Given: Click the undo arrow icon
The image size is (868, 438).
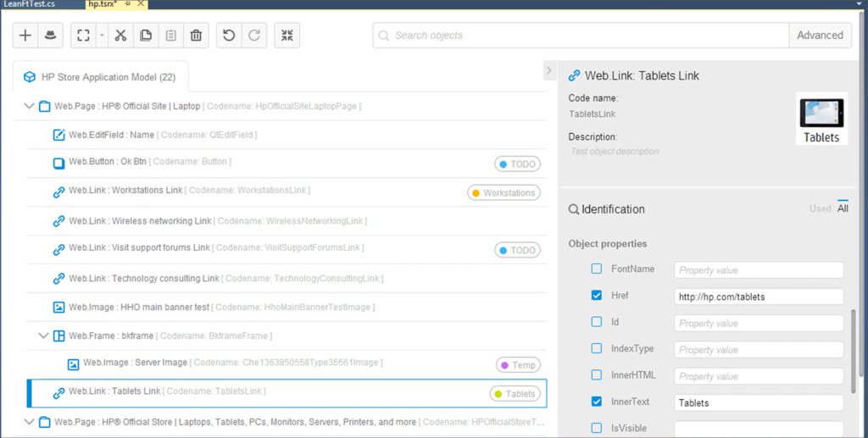Looking at the screenshot, I should (x=229, y=36).
